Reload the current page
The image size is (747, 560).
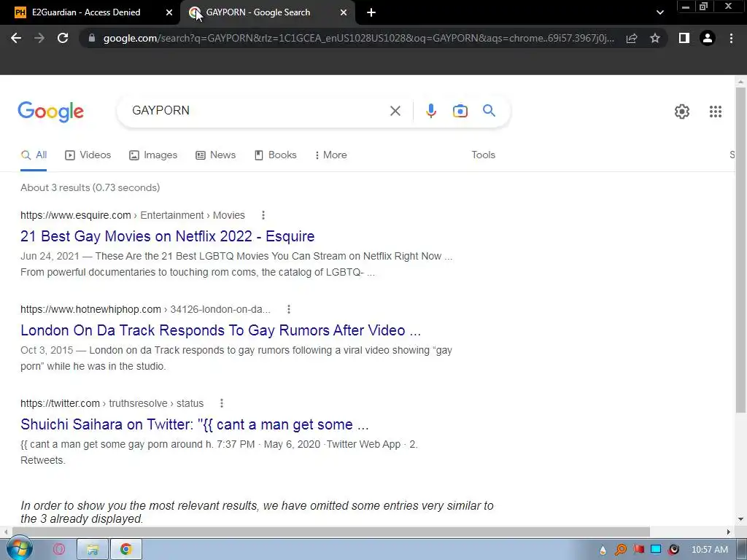click(x=63, y=38)
